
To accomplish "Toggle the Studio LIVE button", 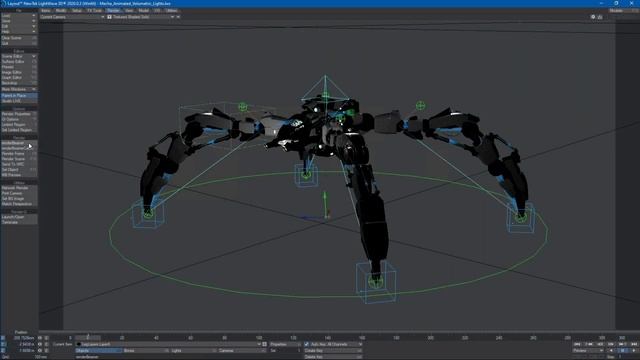I will click(x=19, y=101).
